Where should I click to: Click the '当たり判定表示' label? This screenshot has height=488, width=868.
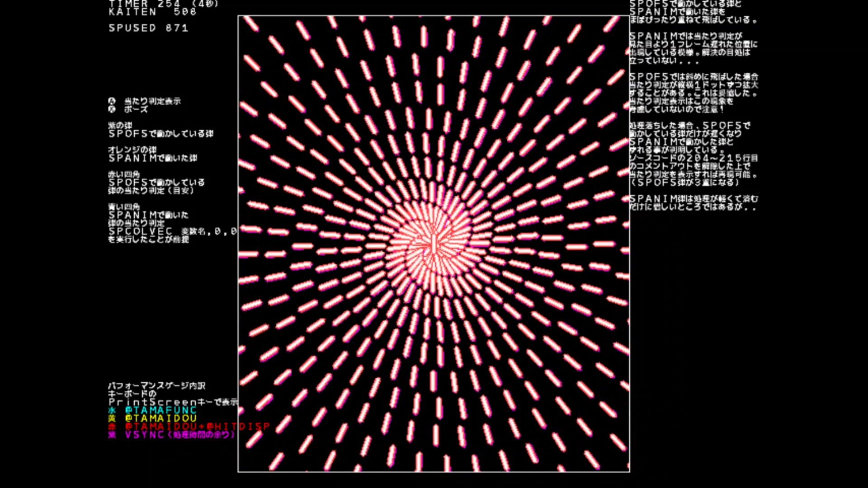coord(153,101)
